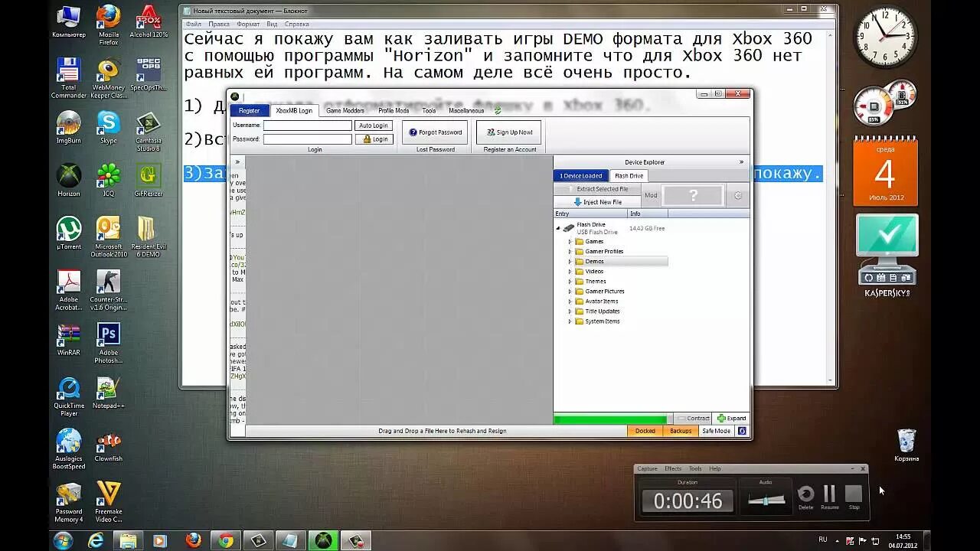Click Expand button in Device Explorer
The height and width of the screenshot is (551, 980).
[x=731, y=419]
